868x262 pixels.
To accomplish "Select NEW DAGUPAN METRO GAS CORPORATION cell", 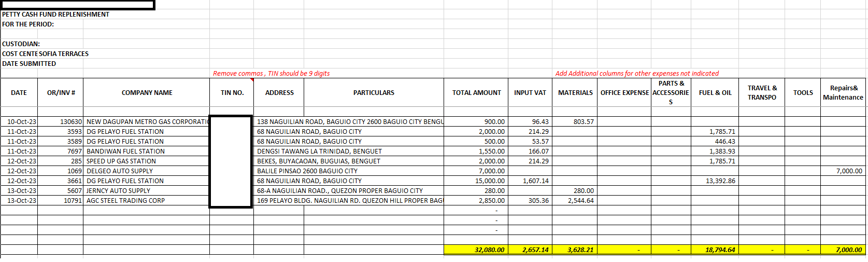I will 147,122.
